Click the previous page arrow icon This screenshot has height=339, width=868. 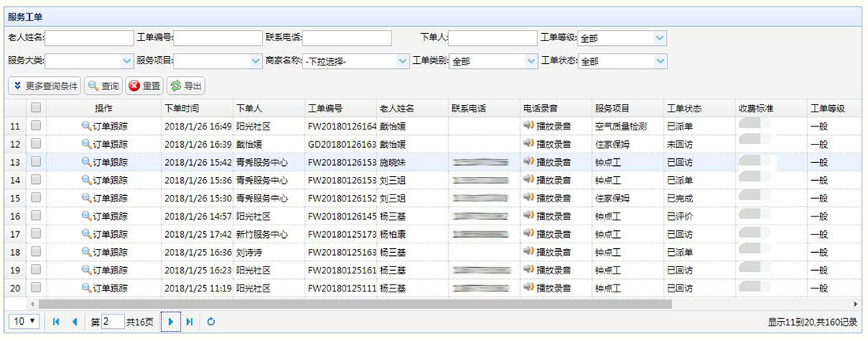pos(75,322)
